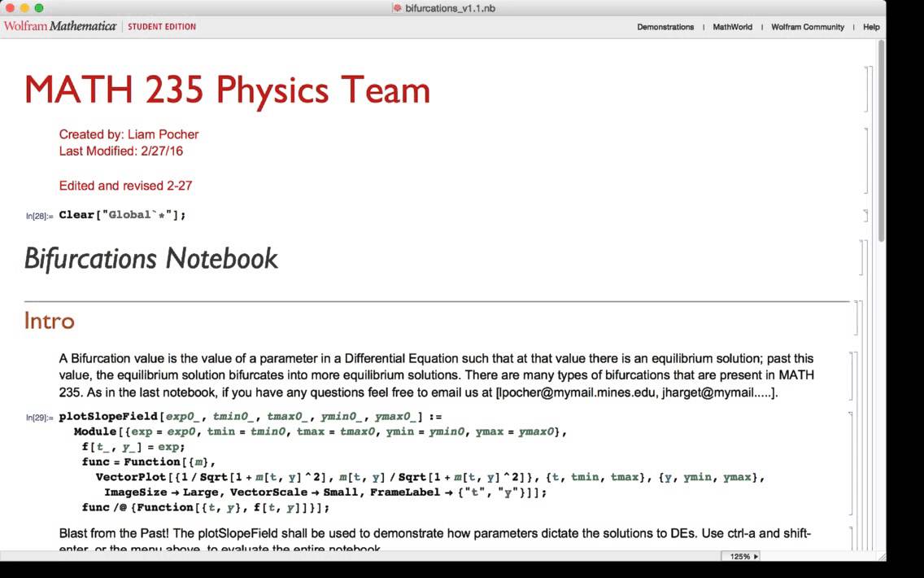Click the Wolfram Mathematica logo
Image resolution: width=924 pixels, height=578 pixels.
(59, 27)
